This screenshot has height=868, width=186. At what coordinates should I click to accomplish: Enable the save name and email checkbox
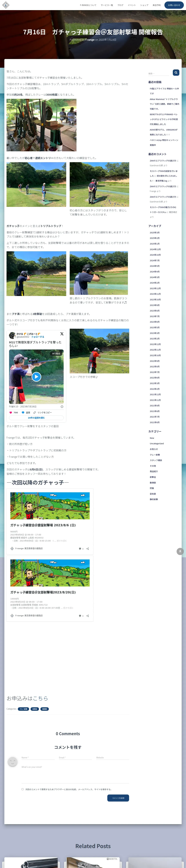point(23,789)
